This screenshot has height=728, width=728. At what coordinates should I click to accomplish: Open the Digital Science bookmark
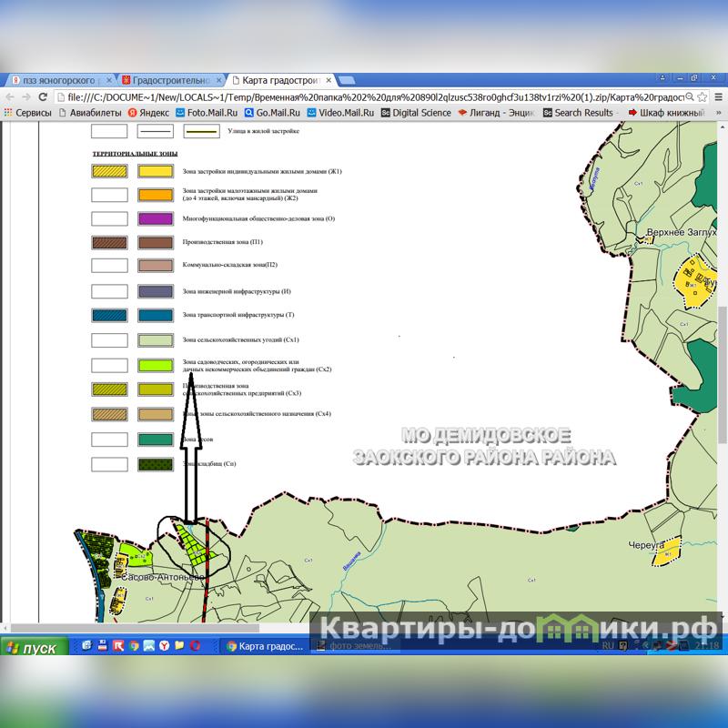[415, 113]
